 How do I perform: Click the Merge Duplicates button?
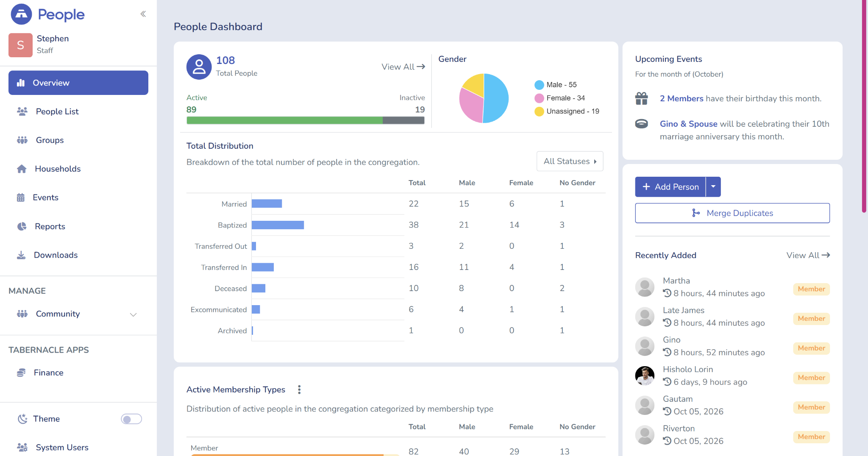[x=732, y=213]
